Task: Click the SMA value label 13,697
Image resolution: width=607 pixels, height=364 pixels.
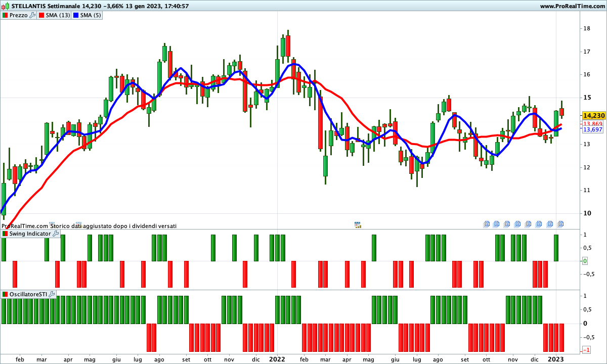Action: coord(593,130)
